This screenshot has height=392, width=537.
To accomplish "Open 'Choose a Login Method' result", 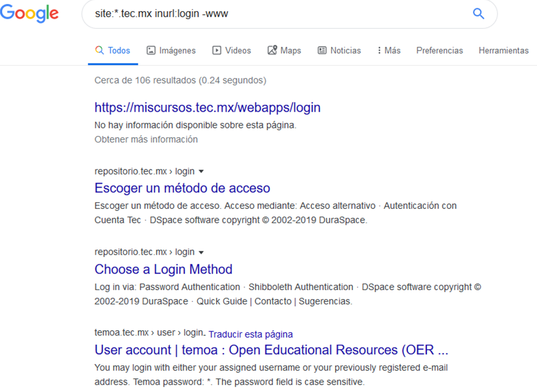I will (163, 270).
